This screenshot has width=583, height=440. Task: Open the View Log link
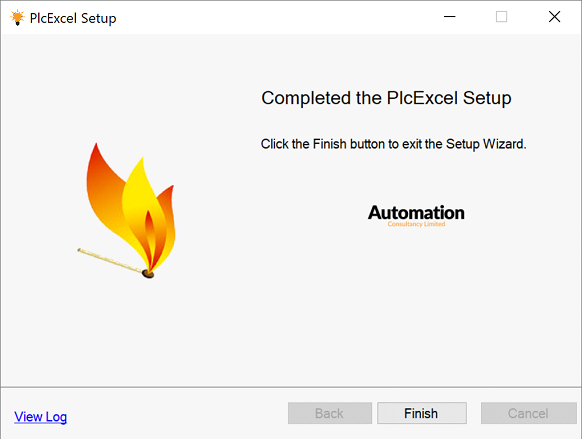41,417
